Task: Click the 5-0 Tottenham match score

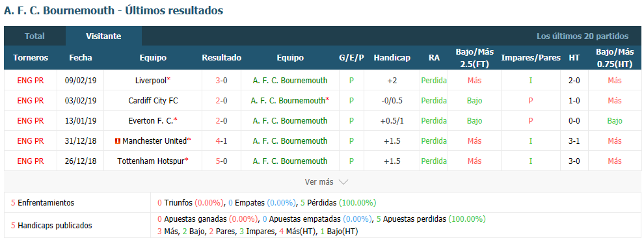Action: tap(221, 161)
